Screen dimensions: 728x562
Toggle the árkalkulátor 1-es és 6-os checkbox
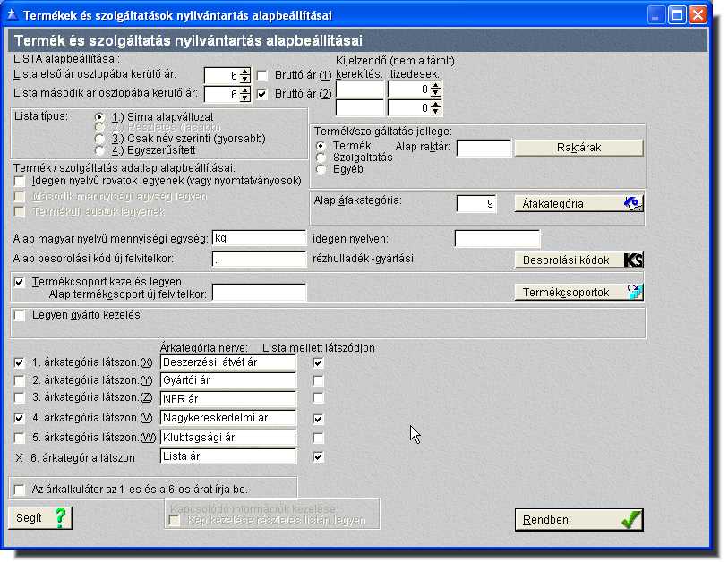21,490
